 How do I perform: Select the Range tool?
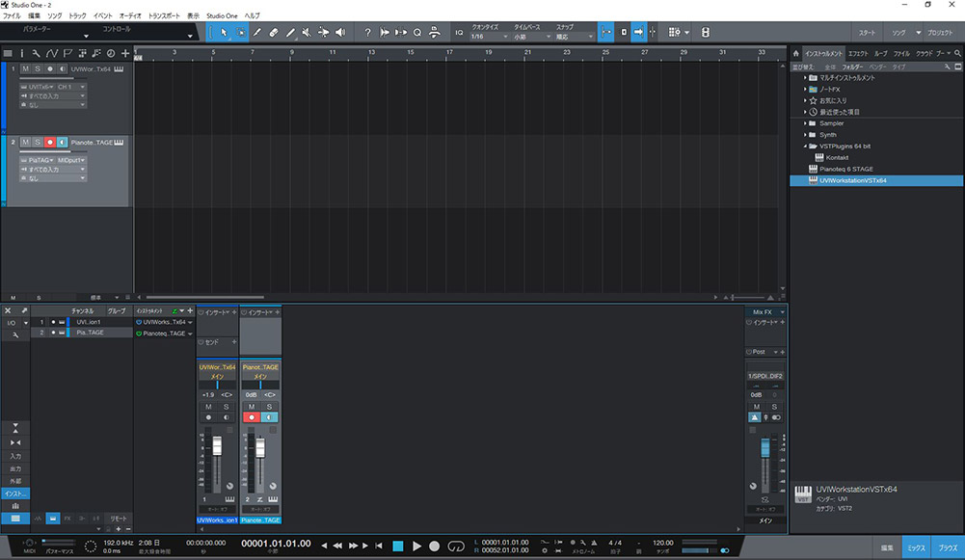tap(241, 33)
